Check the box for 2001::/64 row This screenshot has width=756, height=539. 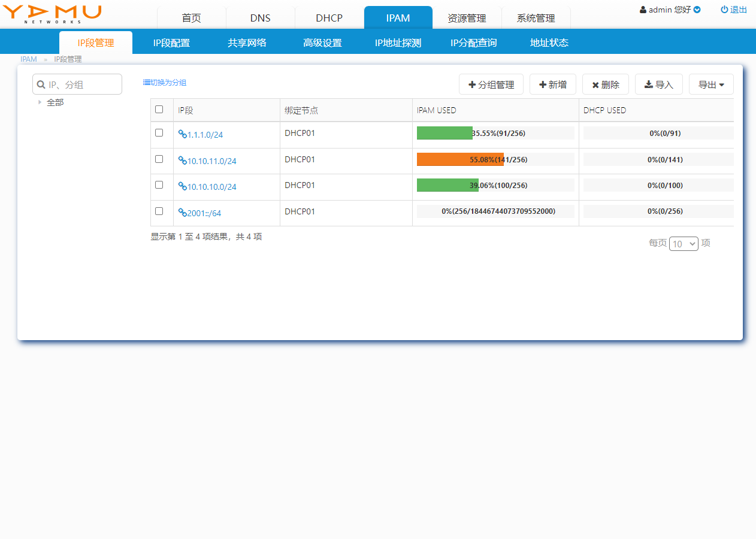pos(159,211)
